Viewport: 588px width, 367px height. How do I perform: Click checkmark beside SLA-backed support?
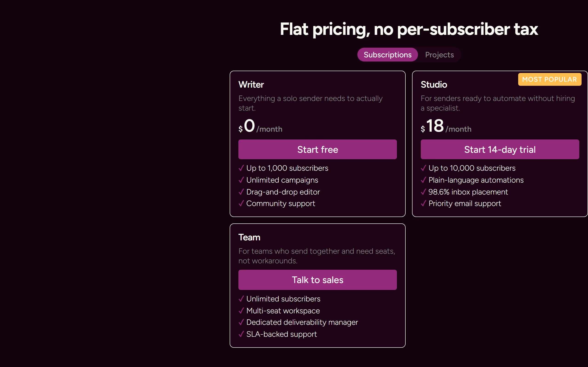241,334
